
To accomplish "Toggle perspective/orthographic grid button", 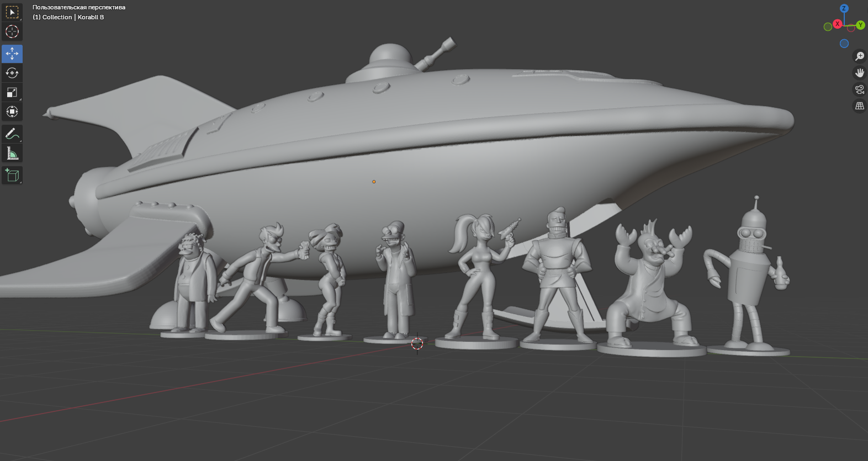I will [x=860, y=105].
